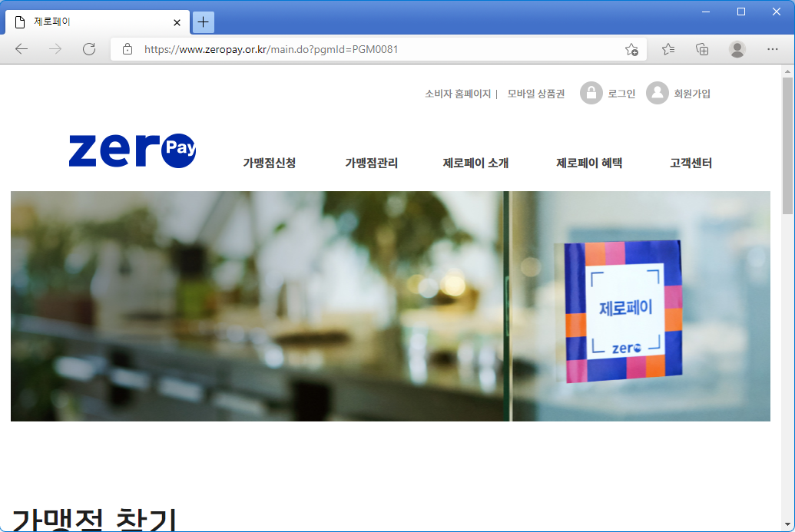Click the scrollbar up arrow

coord(787,71)
